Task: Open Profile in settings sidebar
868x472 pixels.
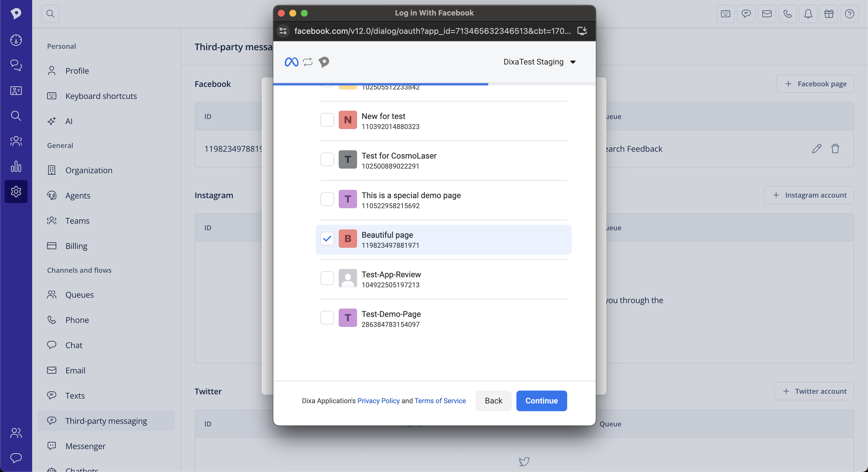Action: pyautogui.click(x=106, y=71)
